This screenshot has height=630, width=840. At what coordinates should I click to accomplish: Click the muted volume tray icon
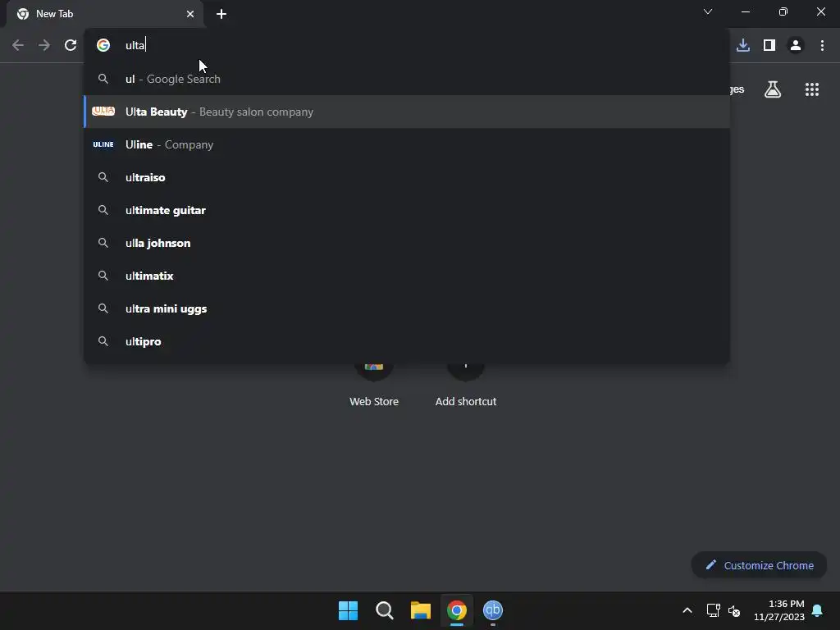[734, 610]
